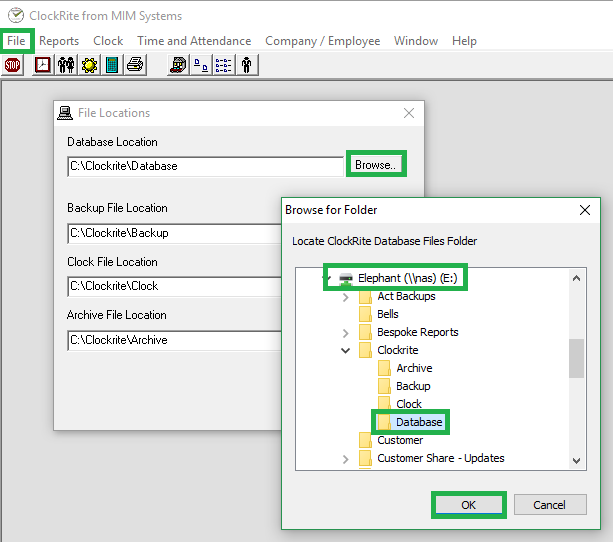This screenshot has width=613, height=542.
Task: Click the ClockRite app title icon
Action: (x=16, y=16)
